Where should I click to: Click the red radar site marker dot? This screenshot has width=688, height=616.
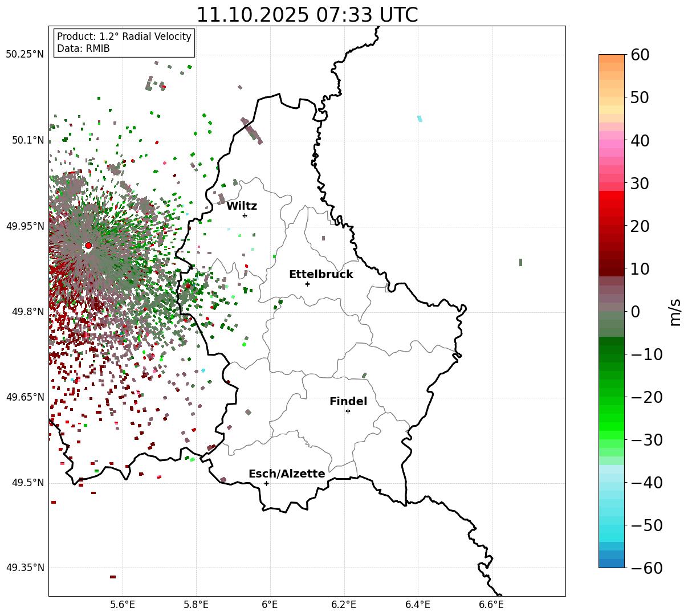pos(88,246)
